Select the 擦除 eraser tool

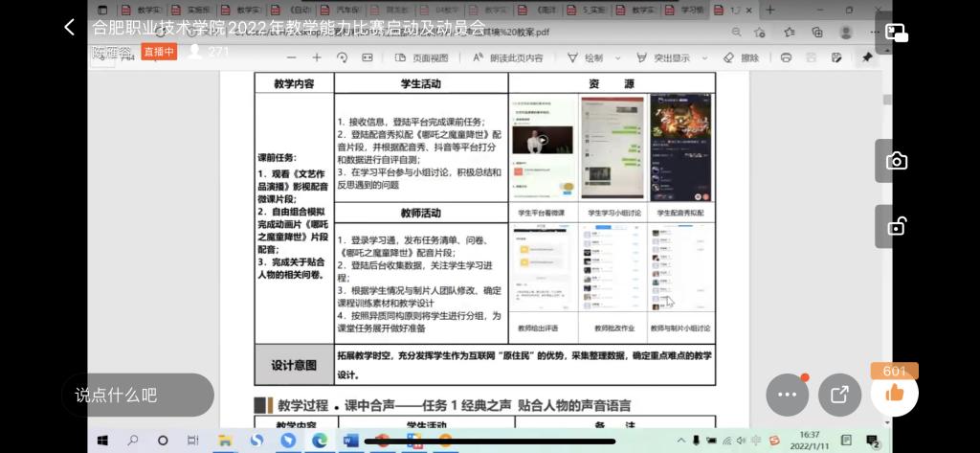tap(742, 57)
